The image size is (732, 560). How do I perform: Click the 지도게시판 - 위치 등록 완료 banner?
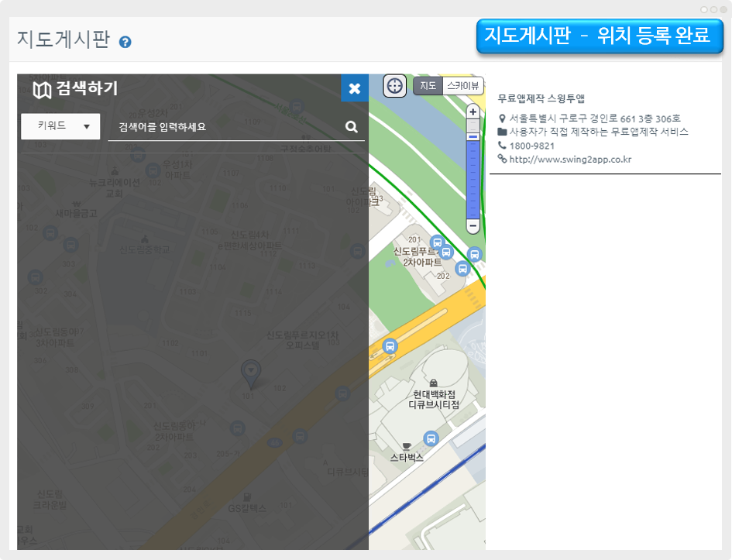click(x=600, y=36)
